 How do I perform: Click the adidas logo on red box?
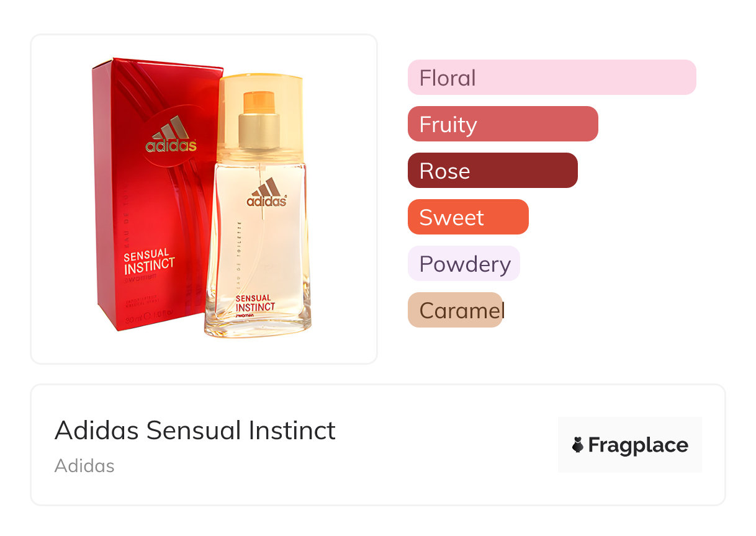coord(171,136)
